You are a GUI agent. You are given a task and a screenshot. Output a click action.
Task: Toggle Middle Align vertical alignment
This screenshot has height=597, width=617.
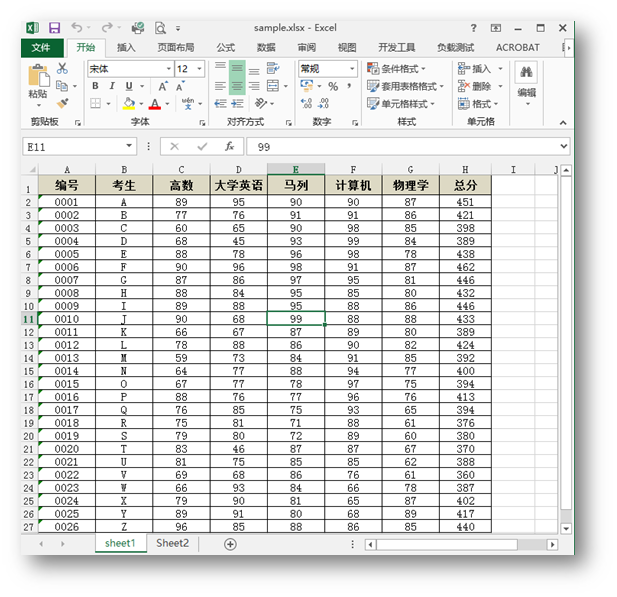click(x=237, y=68)
